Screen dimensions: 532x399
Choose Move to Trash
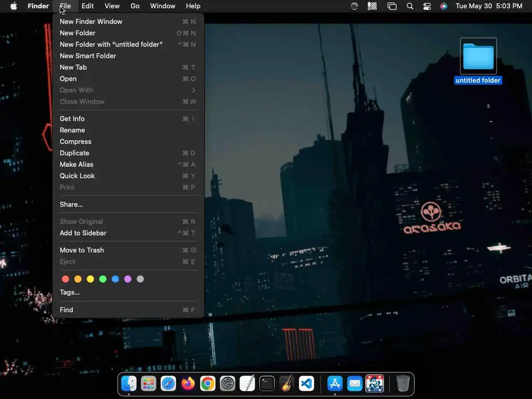coord(128,250)
